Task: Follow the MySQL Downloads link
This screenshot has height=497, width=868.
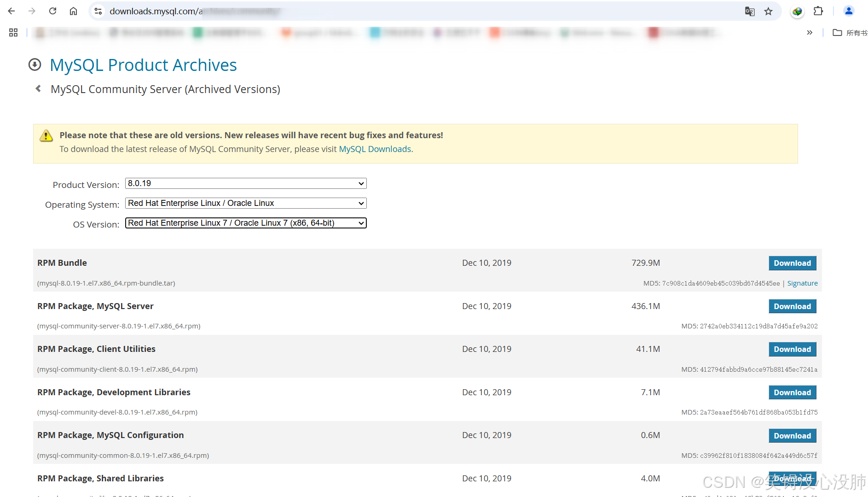Action: tap(375, 149)
